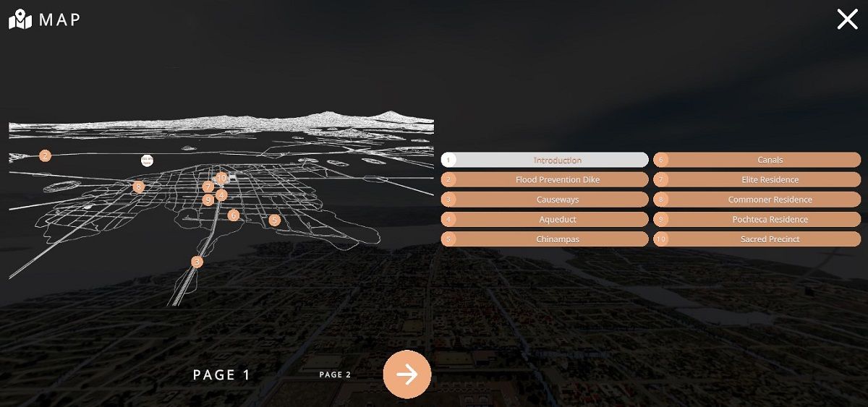Open the Aqueduct entry
Image resolution: width=868 pixels, height=407 pixels.
(x=545, y=219)
